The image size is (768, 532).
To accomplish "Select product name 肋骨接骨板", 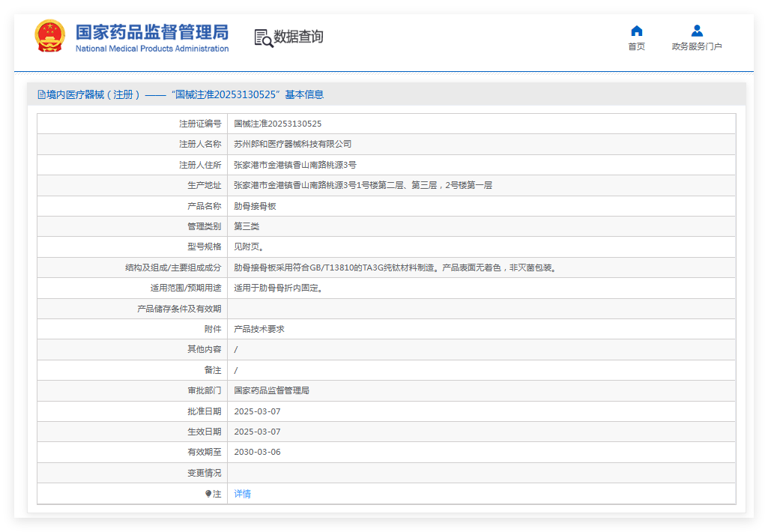I will click(x=255, y=206).
